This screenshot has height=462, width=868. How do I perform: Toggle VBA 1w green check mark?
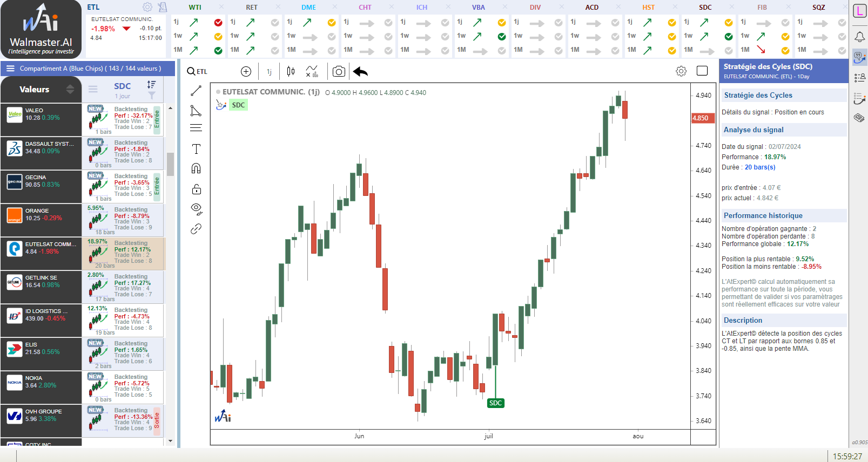coord(502,37)
